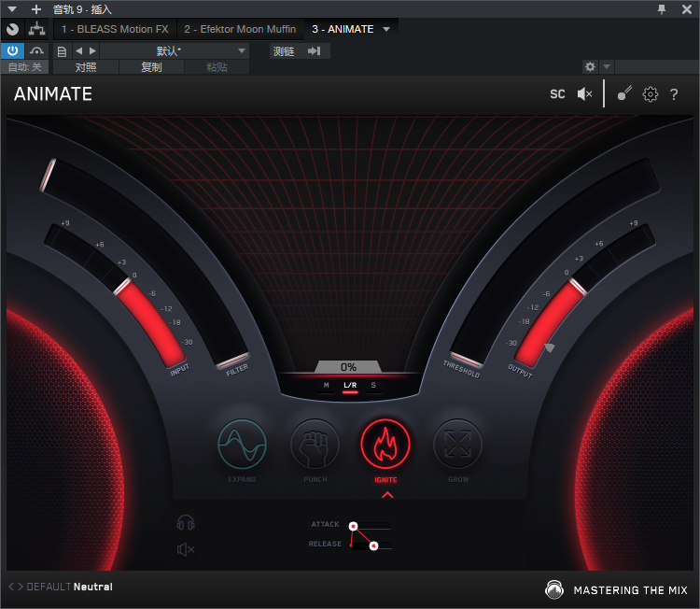The image size is (700, 609).
Task: Select the M channel mode
Action: pos(327,386)
